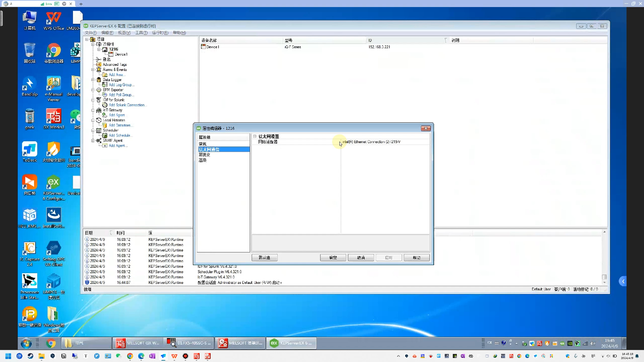Select the Data Logger icon
This screenshot has width=644, height=362.
click(99, 80)
